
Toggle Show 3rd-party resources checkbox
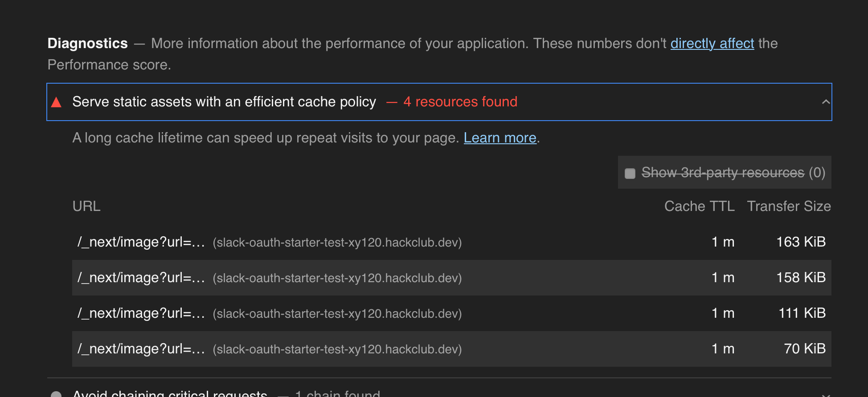(630, 173)
